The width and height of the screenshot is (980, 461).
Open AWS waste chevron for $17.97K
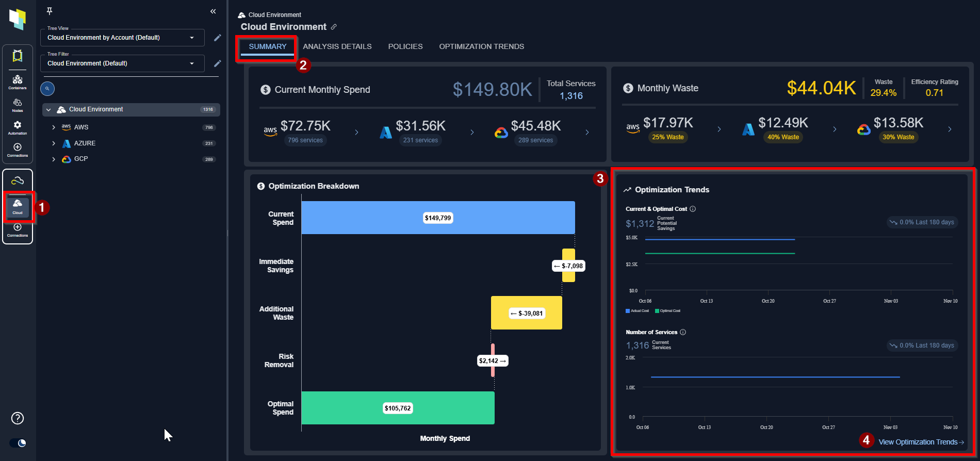(x=719, y=129)
